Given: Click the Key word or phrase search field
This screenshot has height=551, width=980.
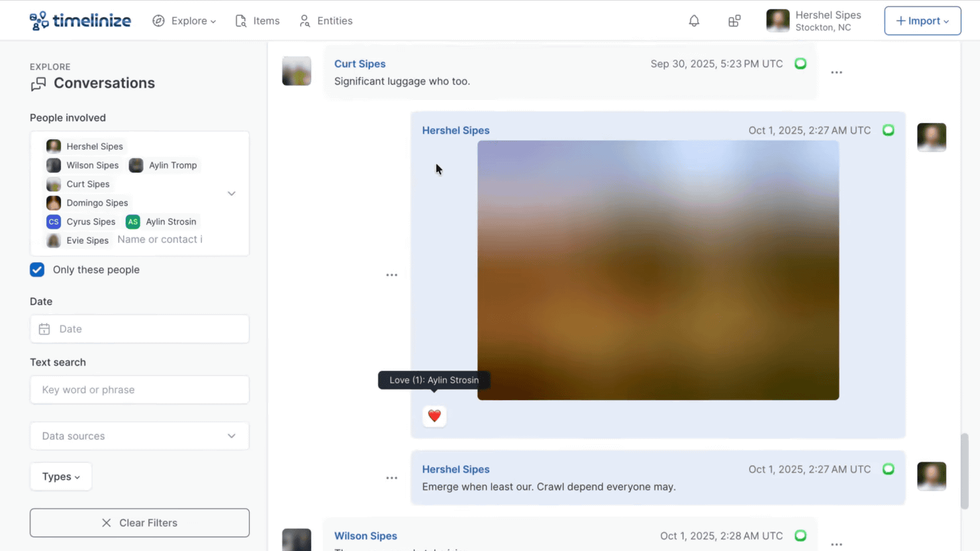Looking at the screenshot, I should (x=139, y=389).
